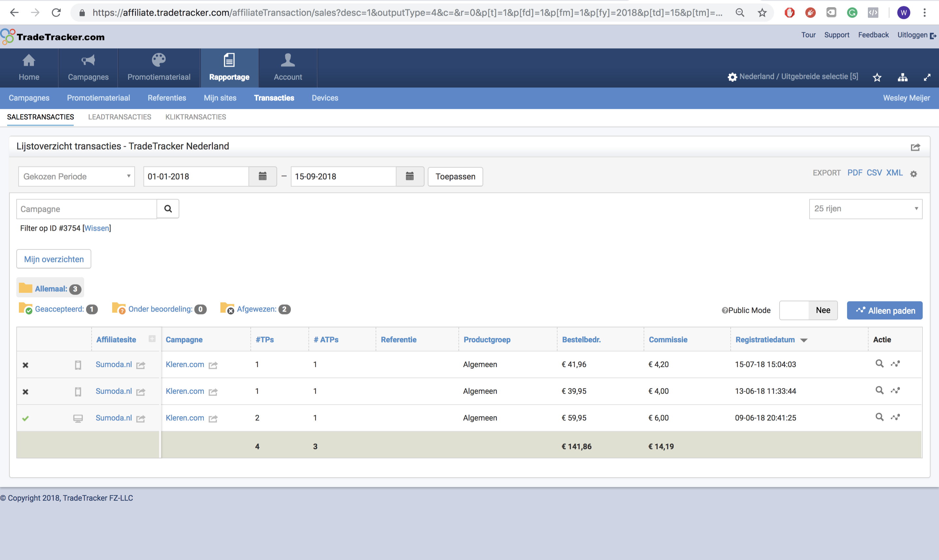Screen dimensions: 939x560
Task: Bookmark this page using the address bar star
Action: coord(762,12)
